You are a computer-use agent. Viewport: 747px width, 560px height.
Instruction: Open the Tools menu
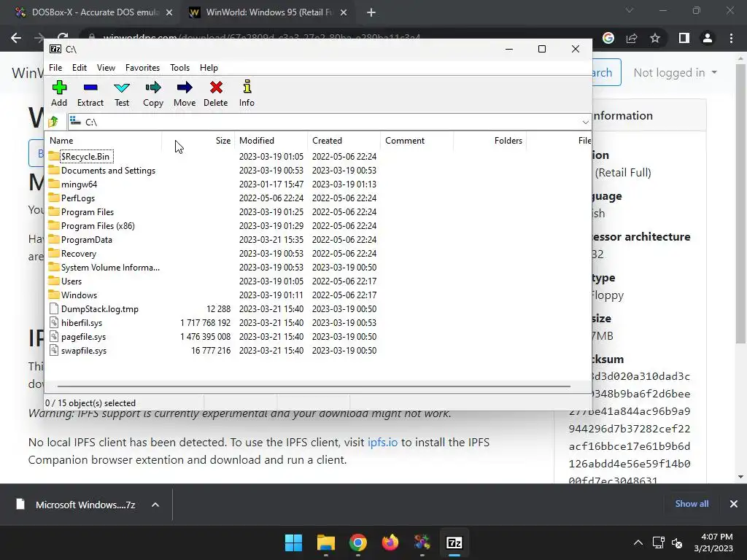click(179, 68)
